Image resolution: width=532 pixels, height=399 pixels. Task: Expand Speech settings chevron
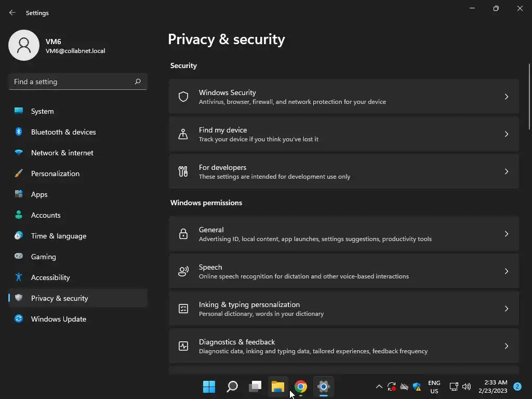pos(506,271)
